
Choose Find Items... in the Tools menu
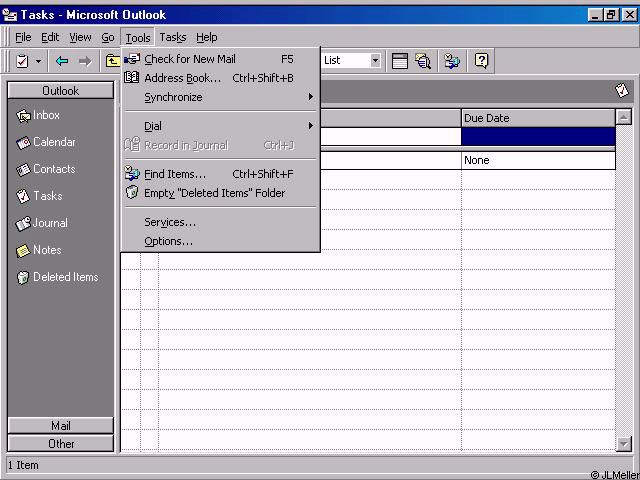(175, 174)
